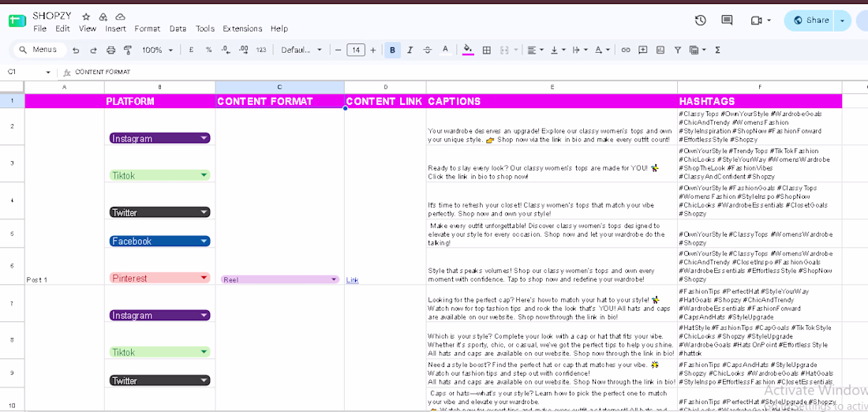
Task: Select the paint format roller icon
Action: tap(128, 51)
